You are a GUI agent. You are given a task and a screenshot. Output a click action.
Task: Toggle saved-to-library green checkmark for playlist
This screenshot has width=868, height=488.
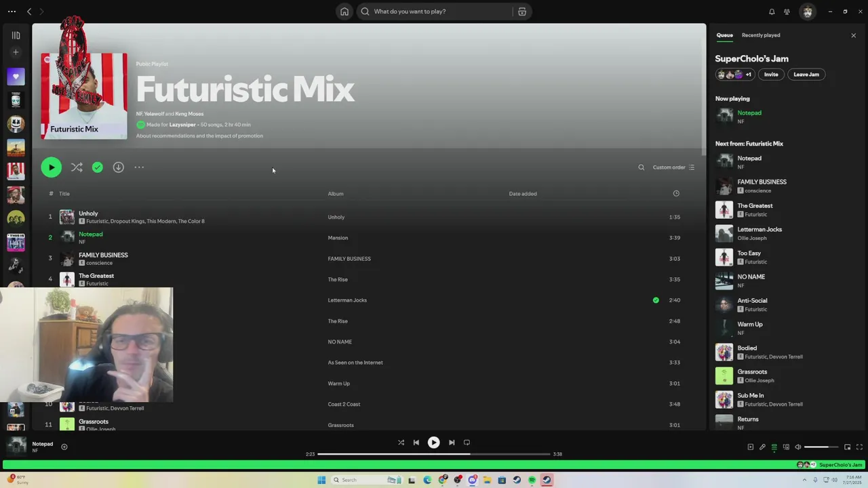98,167
